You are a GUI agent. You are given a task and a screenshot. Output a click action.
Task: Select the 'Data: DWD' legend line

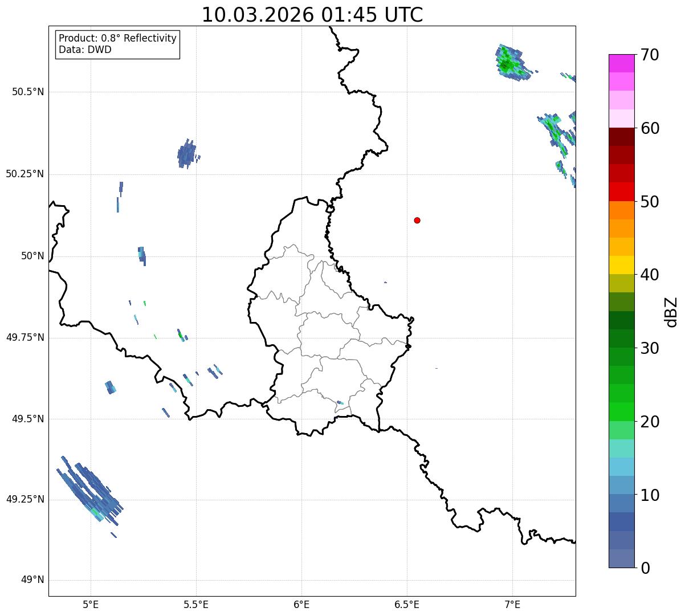[x=85, y=50]
